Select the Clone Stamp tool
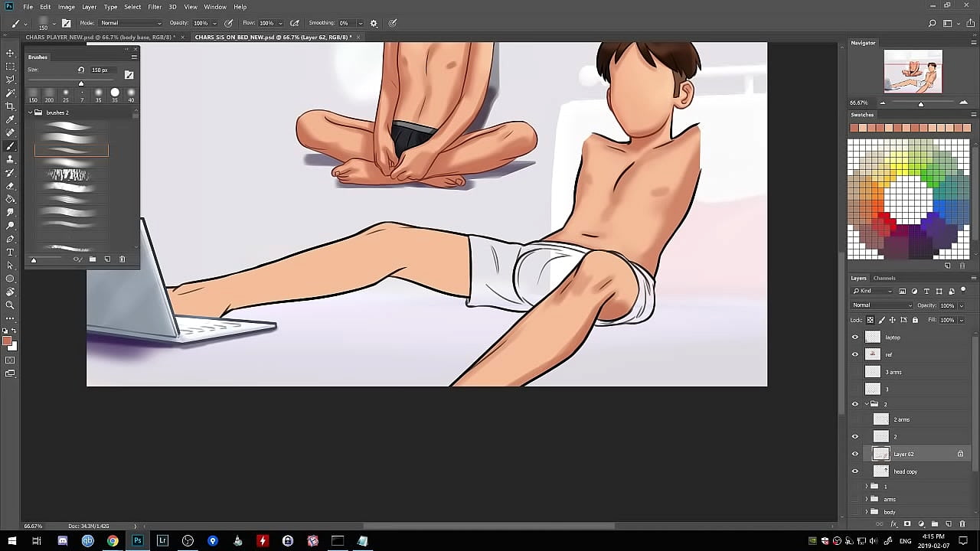980x551 pixels. point(10,159)
